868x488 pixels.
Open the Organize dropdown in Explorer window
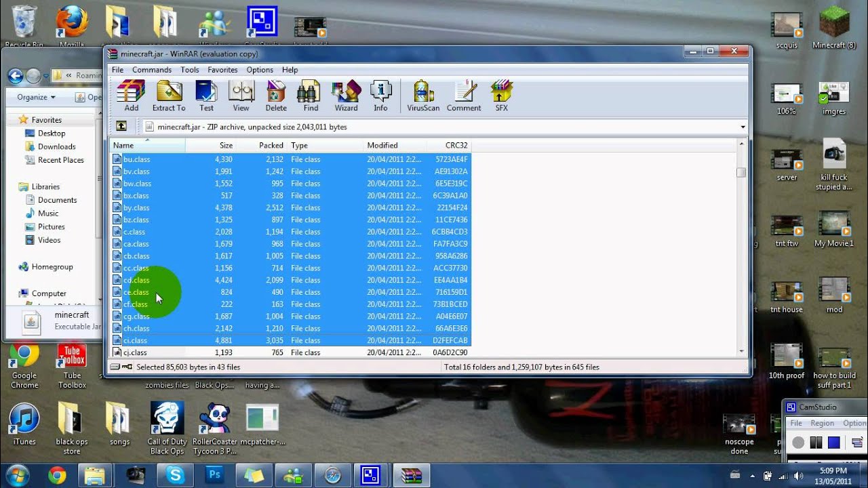pyautogui.click(x=36, y=97)
